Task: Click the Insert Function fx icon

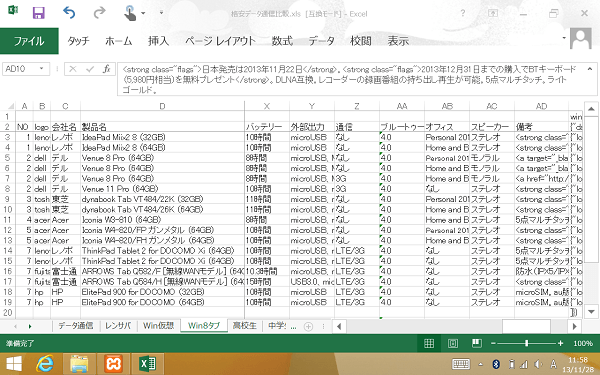Action: coord(107,69)
